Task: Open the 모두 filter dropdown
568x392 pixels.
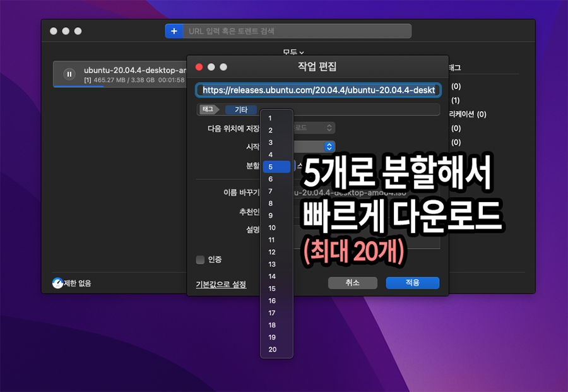Action: [x=293, y=52]
